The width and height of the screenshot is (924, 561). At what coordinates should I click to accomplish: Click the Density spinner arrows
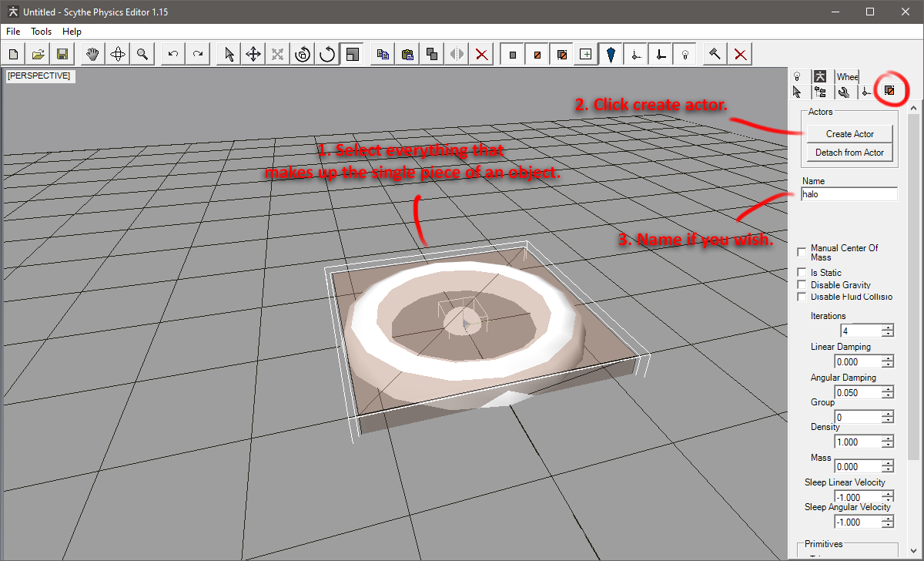point(888,442)
